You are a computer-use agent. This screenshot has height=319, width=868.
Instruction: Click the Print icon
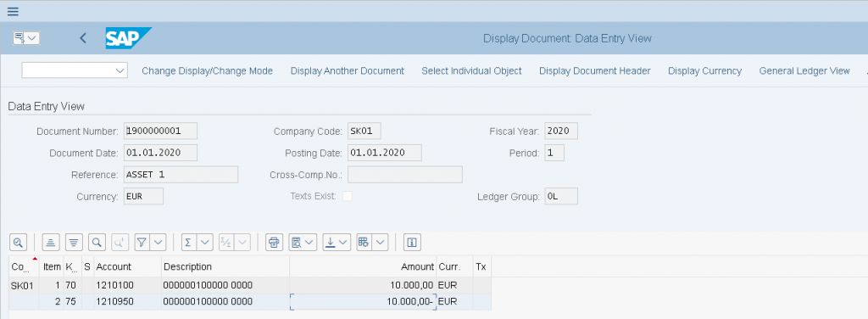[x=274, y=242]
